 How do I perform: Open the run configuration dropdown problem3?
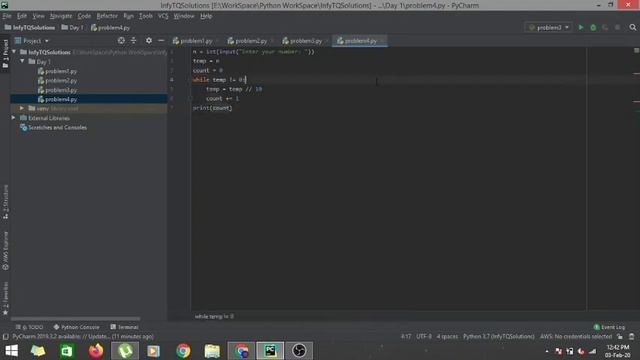pos(549,27)
